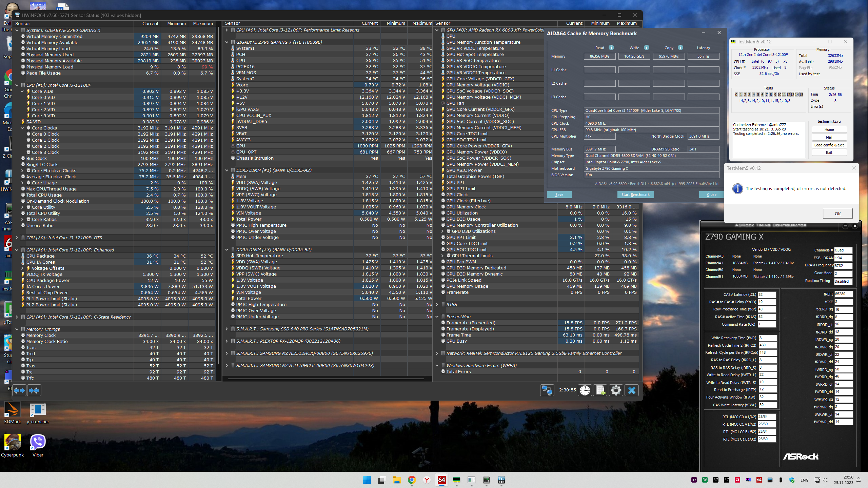Click the HWiNFO expand columns arrows icon

coord(19,390)
